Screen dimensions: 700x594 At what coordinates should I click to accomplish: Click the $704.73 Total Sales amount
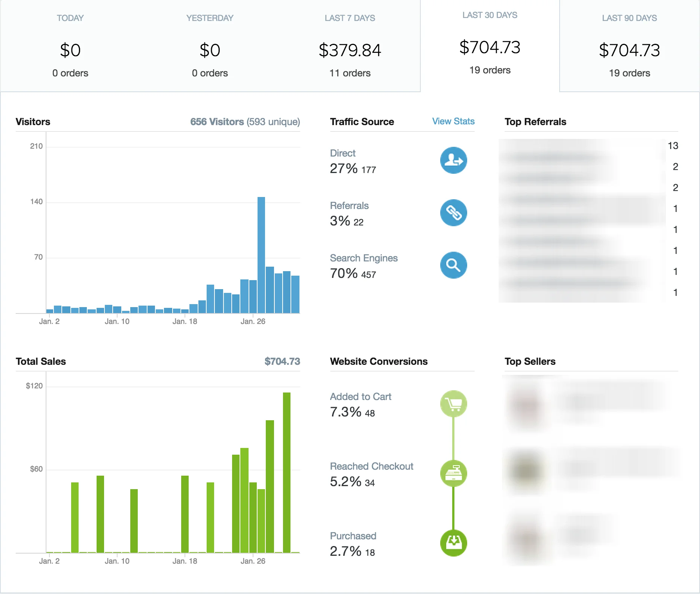pyautogui.click(x=282, y=361)
